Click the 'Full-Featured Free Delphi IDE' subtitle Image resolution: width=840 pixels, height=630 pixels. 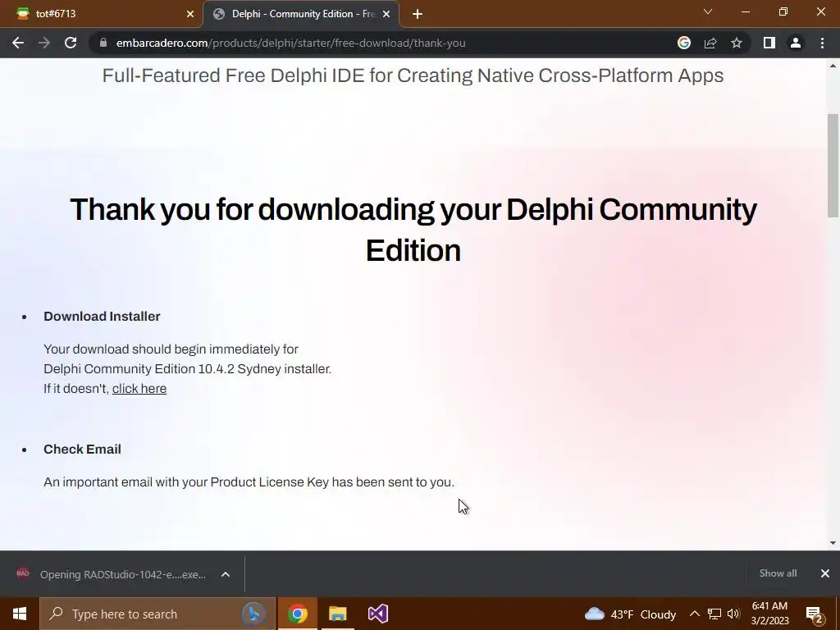(x=413, y=75)
